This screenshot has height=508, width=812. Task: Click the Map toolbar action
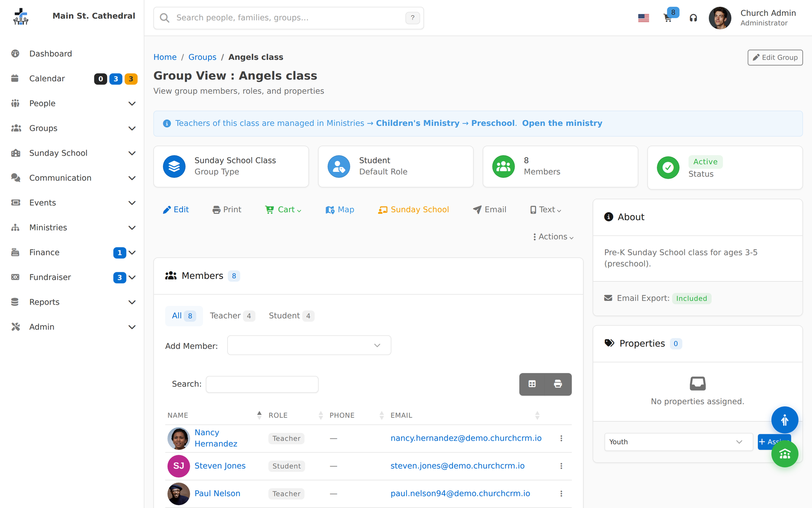[x=340, y=210]
